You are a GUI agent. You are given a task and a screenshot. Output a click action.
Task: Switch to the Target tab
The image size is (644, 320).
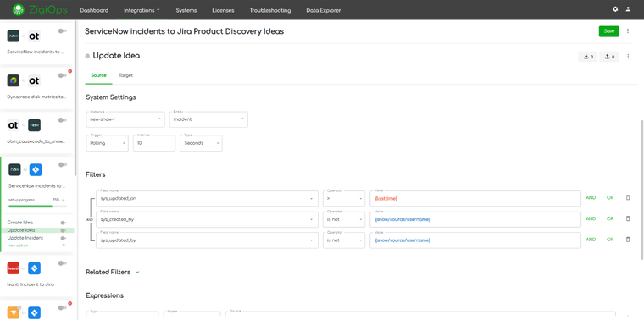125,75
